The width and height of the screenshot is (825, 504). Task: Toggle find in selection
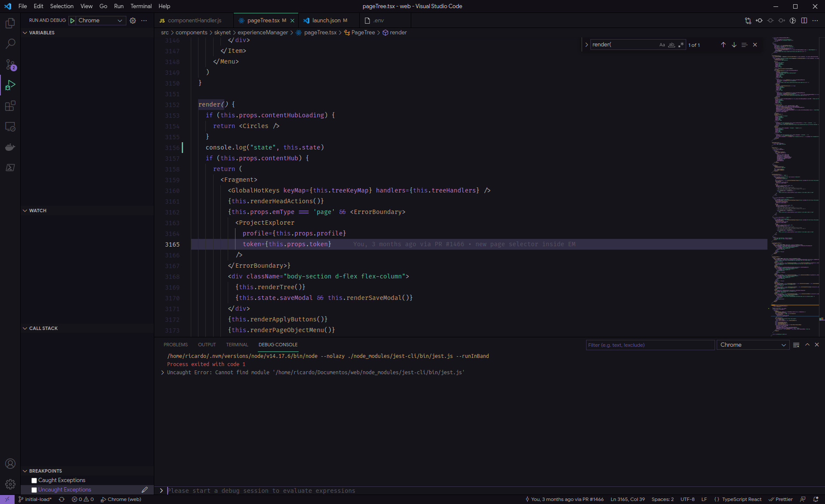(x=744, y=45)
